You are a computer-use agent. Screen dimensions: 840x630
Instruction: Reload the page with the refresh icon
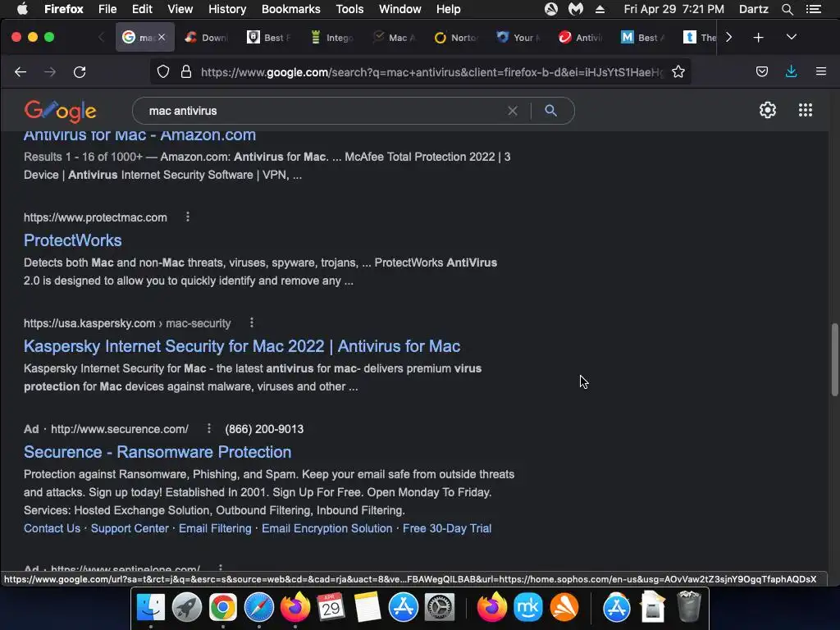tap(80, 72)
